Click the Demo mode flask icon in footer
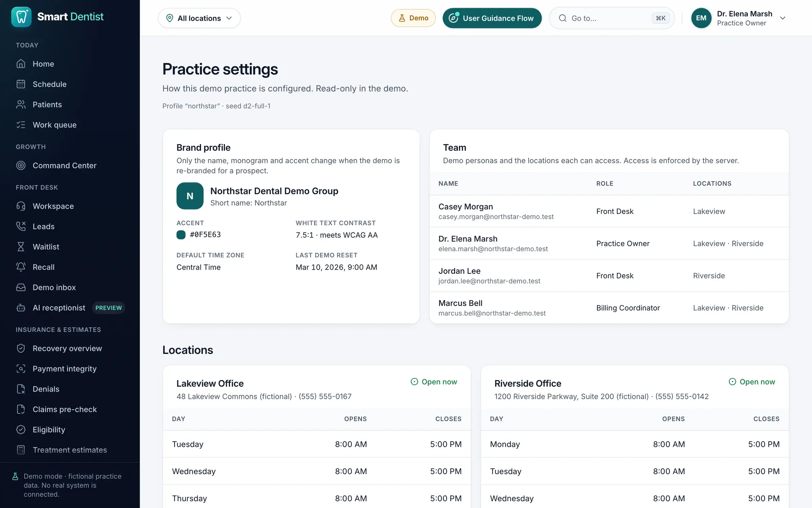Image resolution: width=812 pixels, height=508 pixels. tap(15, 477)
